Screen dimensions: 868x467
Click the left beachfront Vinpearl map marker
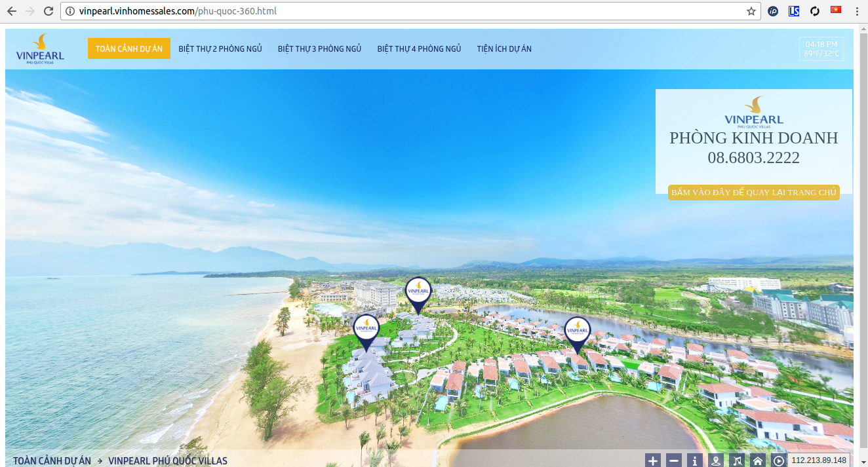coord(366,331)
